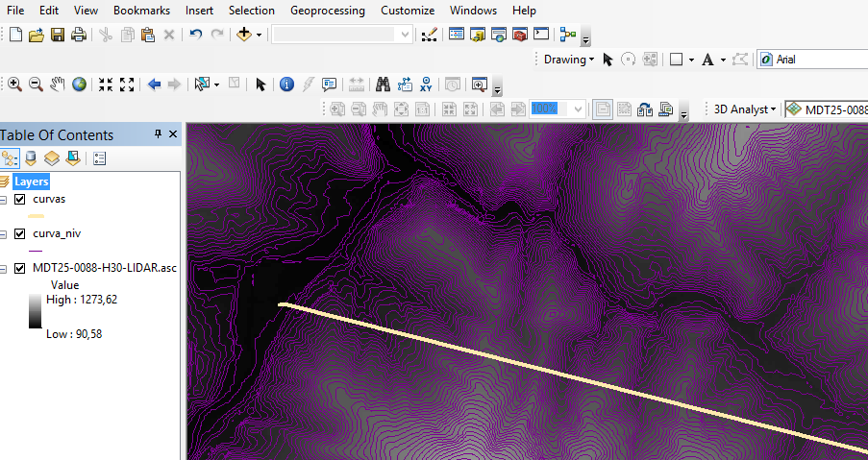868x460 pixels.
Task: Collapse the curvas layer legend
Action: 5,199
